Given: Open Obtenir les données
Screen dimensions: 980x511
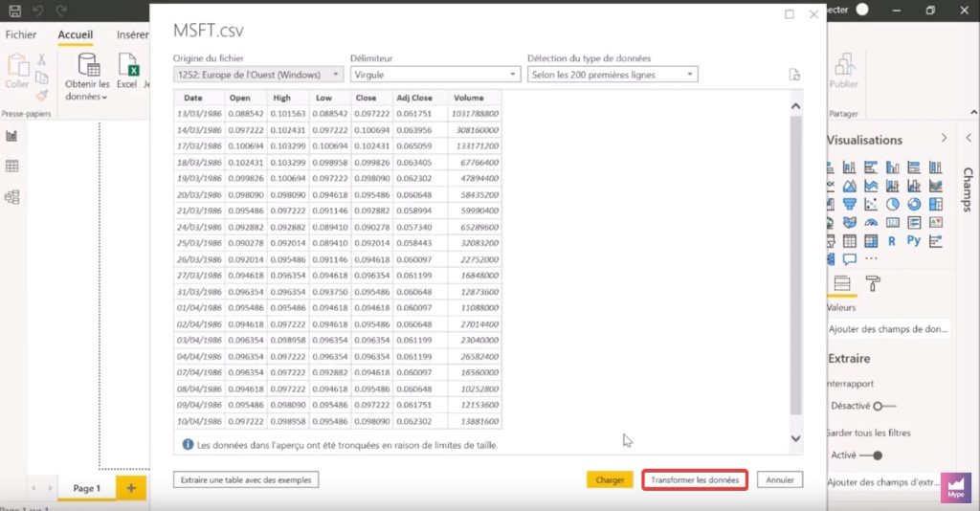Looking at the screenshot, I should (x=87, y=77).
